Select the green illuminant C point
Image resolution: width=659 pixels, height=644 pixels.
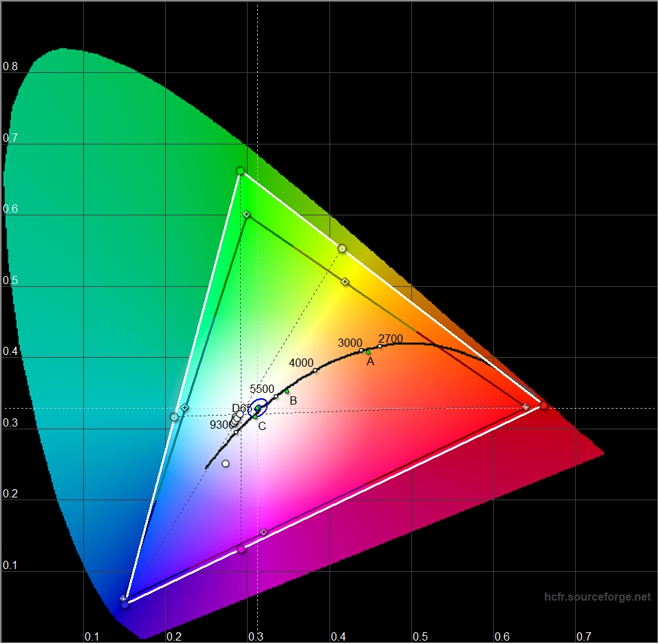255,416
